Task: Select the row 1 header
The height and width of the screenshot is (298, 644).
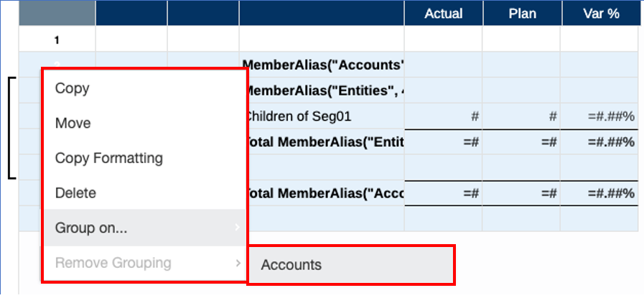Action: 57,40
